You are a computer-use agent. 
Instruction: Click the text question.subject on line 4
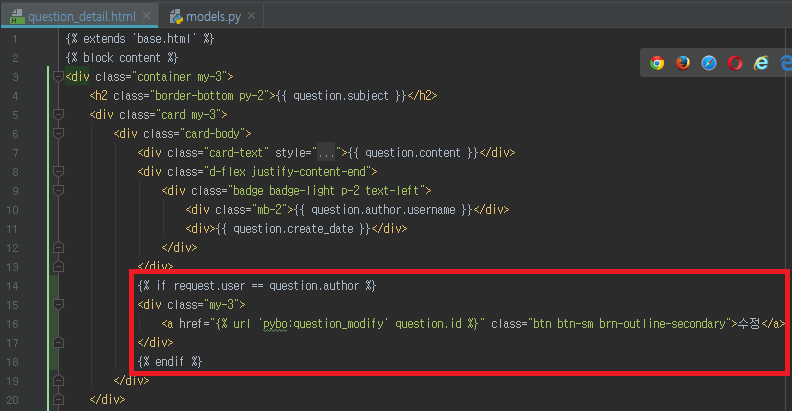click(341, 96)
